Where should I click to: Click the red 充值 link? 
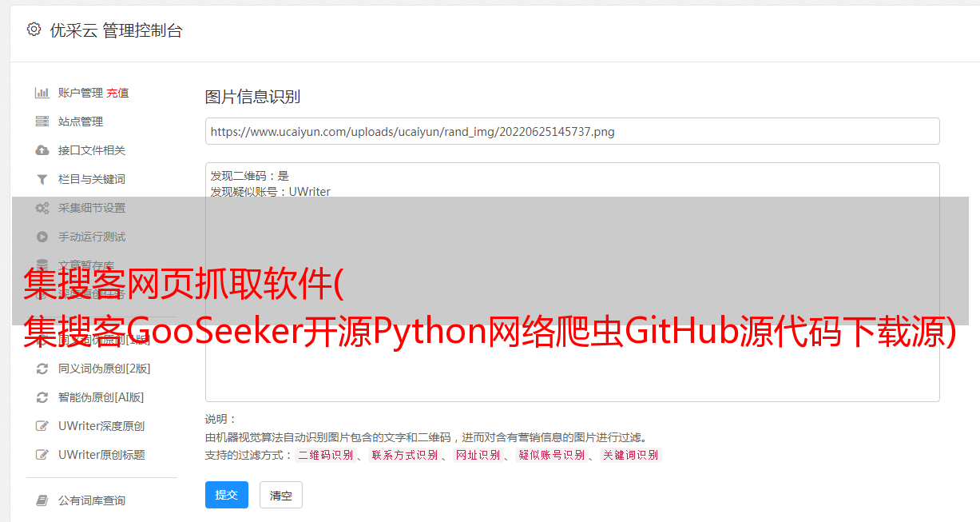(x=117, y=93)
